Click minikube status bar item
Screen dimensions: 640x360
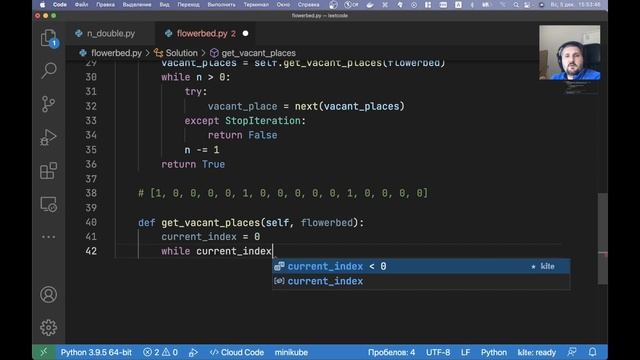coord(291,352)
